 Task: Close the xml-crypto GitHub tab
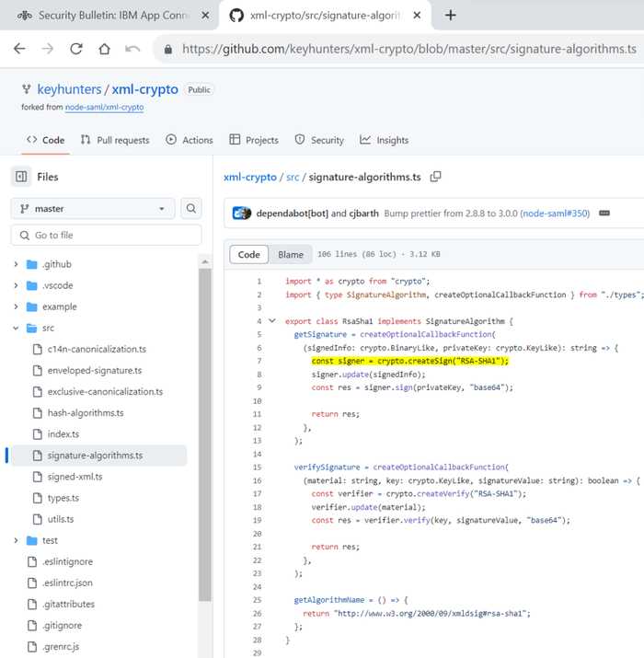pos(417,16)
